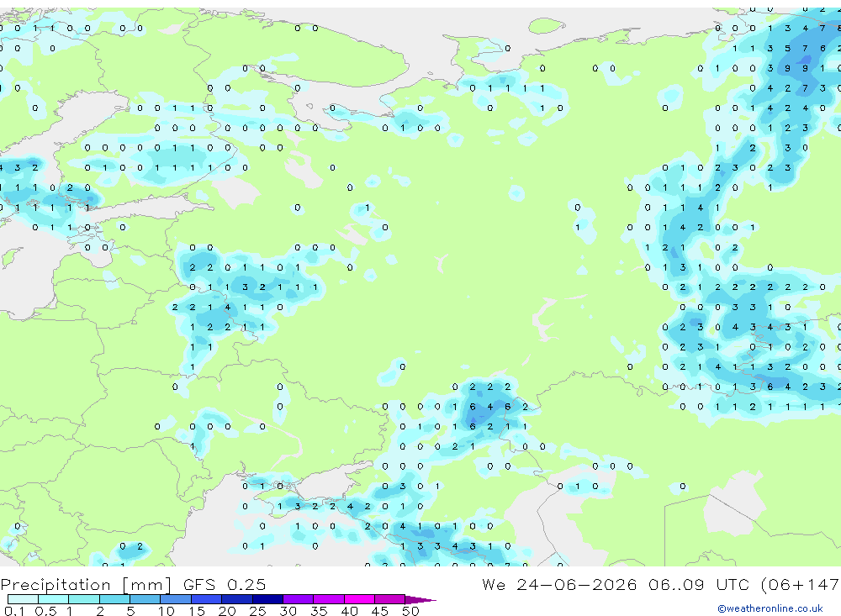Click the purple legend swatch between 30 and 35
Screen dimensions: 841x616
coord(299,599)
